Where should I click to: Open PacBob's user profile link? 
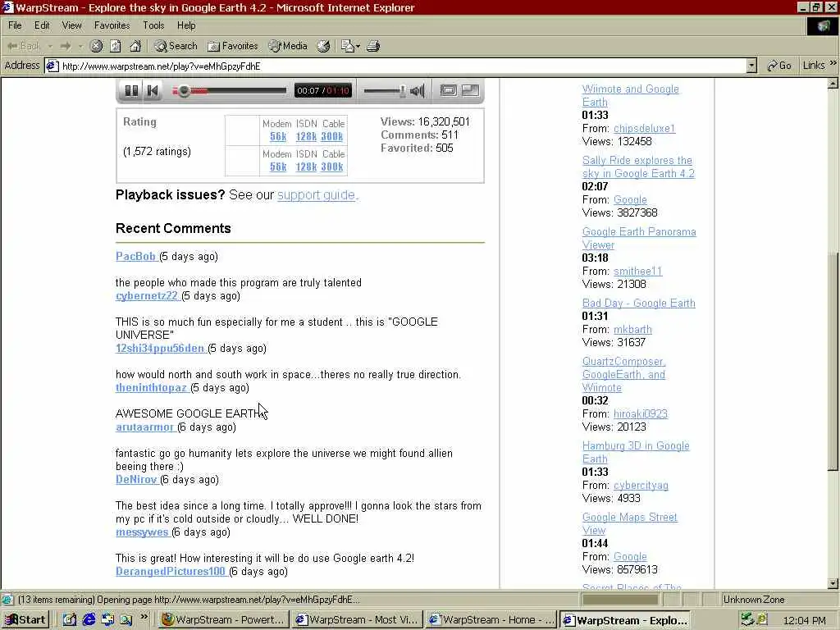point(135,257)
